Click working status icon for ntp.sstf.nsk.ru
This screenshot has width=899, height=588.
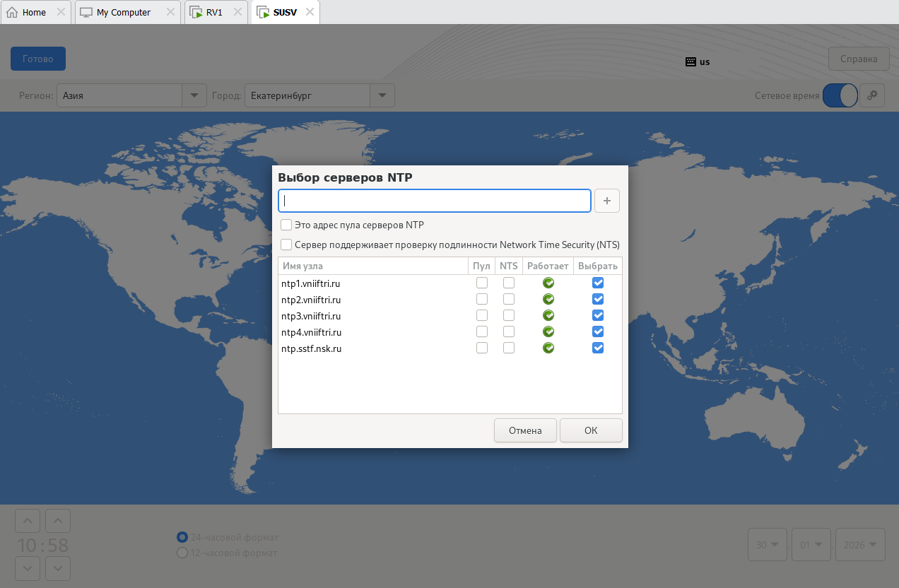(548, 348)
